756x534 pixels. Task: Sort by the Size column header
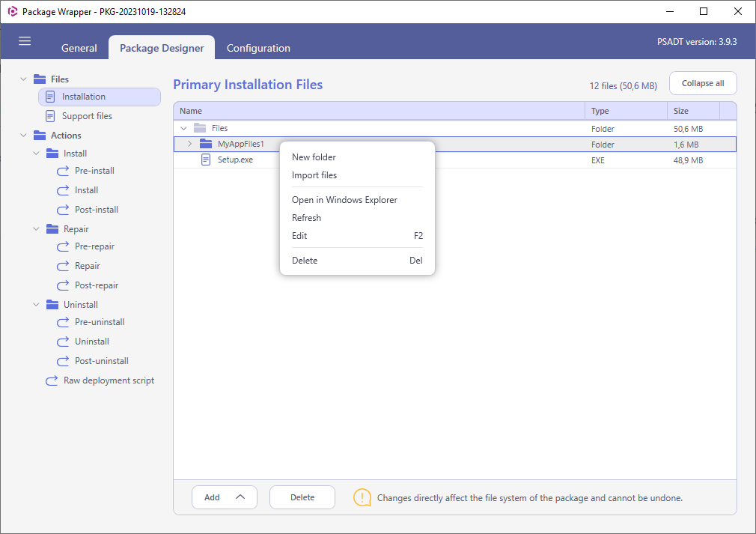693,111
